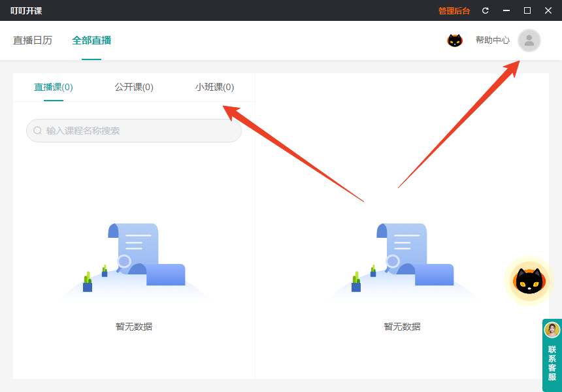Switch to the 公开课(0) tab

tap(133, 86)
